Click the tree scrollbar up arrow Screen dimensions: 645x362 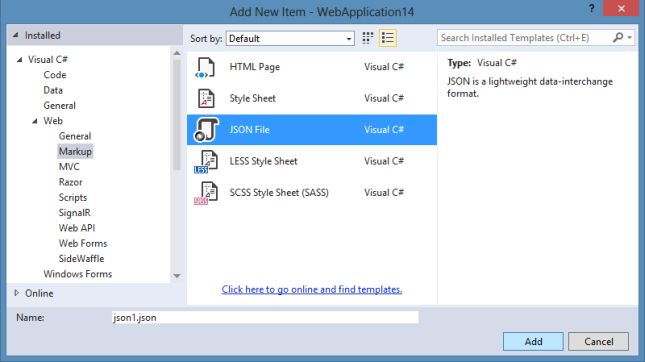(177, 53)
